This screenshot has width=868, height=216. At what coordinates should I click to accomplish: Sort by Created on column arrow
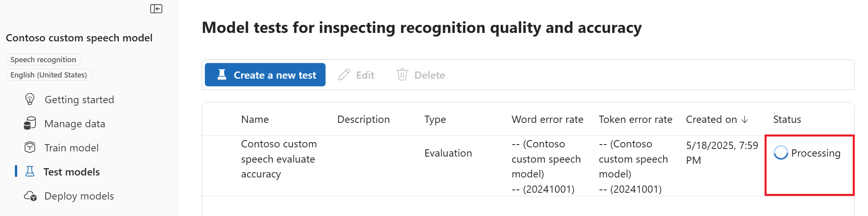[745, 119]
